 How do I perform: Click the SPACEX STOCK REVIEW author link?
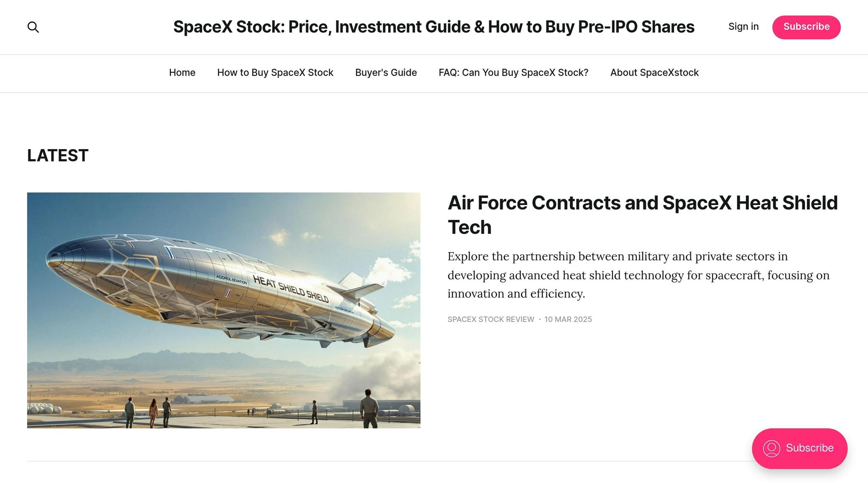coord(490,319)
